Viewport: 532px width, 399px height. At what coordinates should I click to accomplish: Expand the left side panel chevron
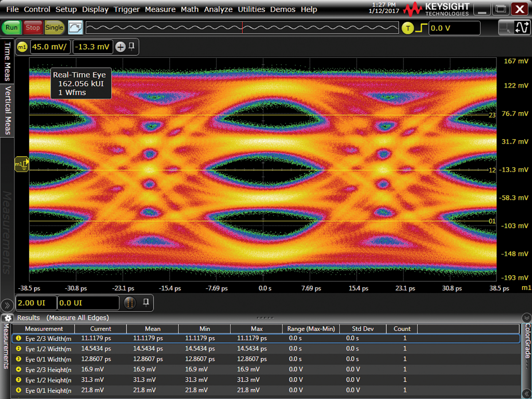[8, 305]
